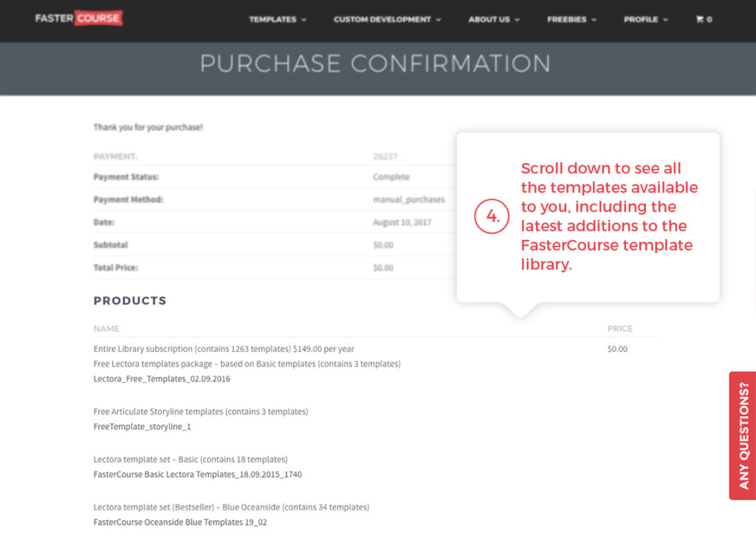Open the FasterCourse logo home link
The height and width of the screenshot is (540, 756).
click(78, 18)
